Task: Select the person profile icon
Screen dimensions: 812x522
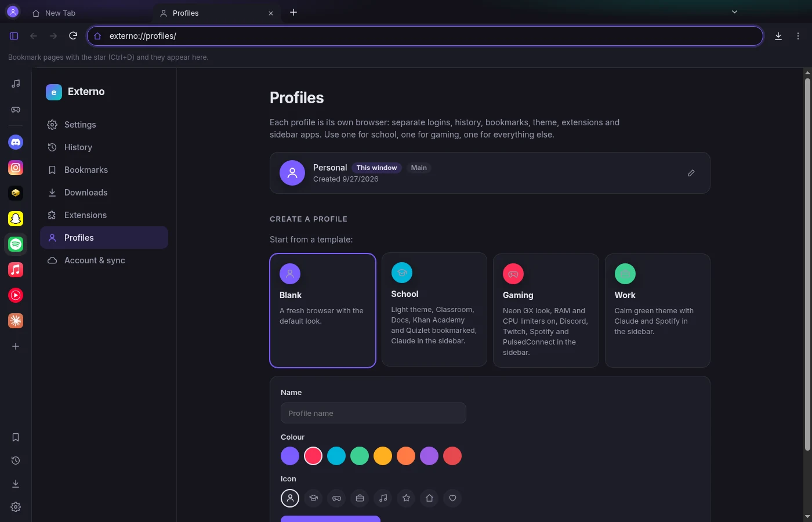Action: (290, 498)
